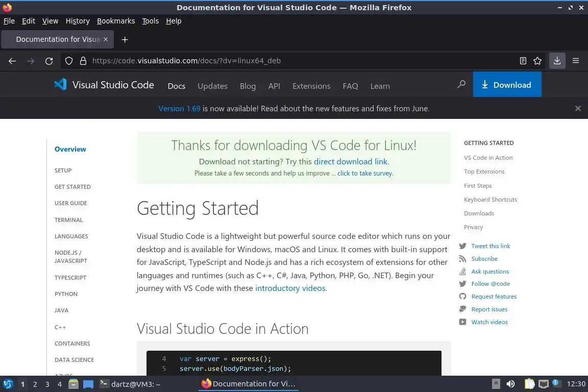Go to the Updates nav item

click(x=213, y=86)
